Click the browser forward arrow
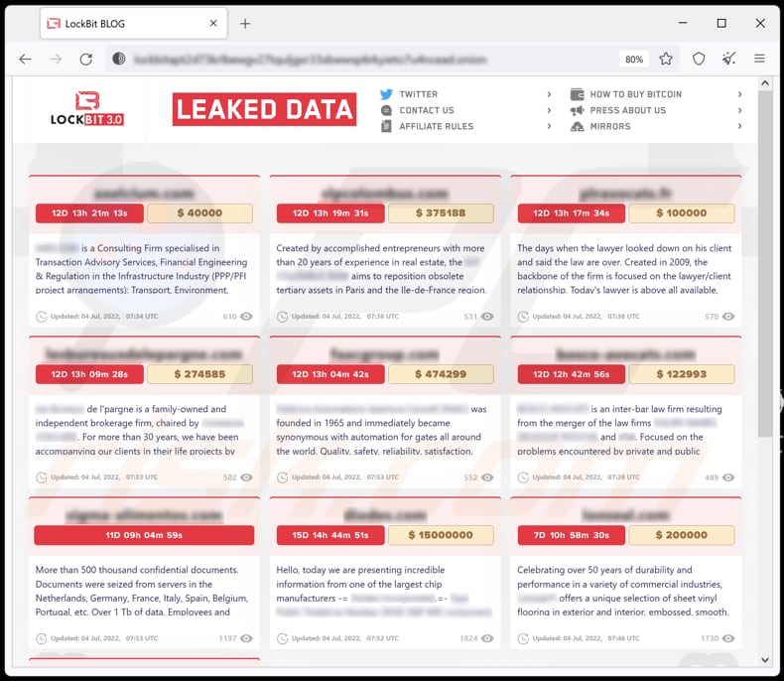Image resolution: width=784 pixels, height=681 pixels. (56, 59)
